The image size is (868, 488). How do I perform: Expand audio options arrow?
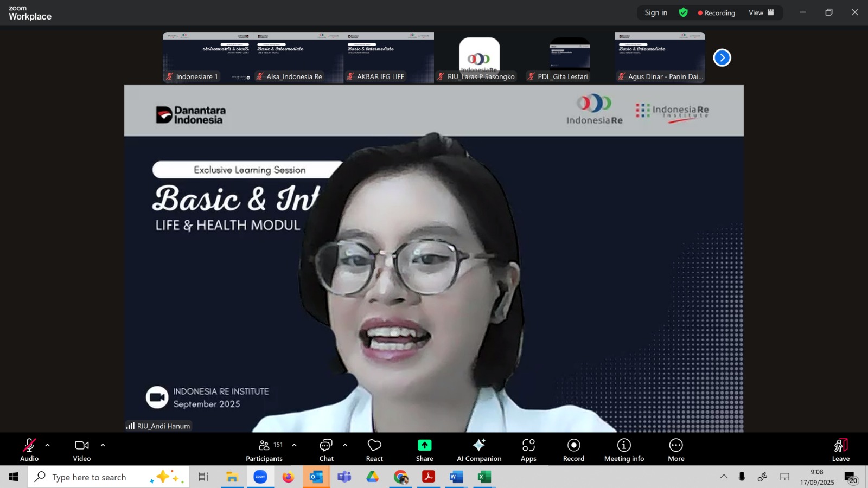tap(48, 445)
